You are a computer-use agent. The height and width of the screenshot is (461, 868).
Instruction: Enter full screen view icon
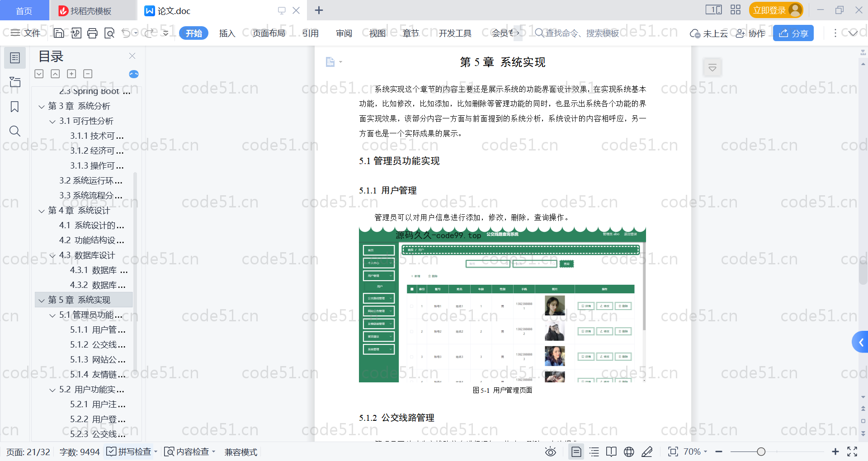point(852,452)
